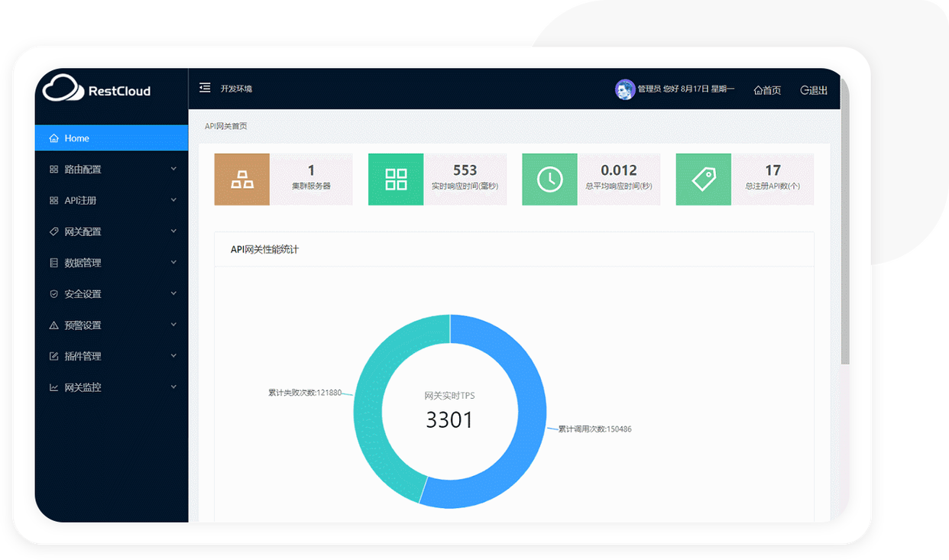Click the 数据管理 list icon
The height and width of the screenshot is (560, 949).
tap(53, 263)
